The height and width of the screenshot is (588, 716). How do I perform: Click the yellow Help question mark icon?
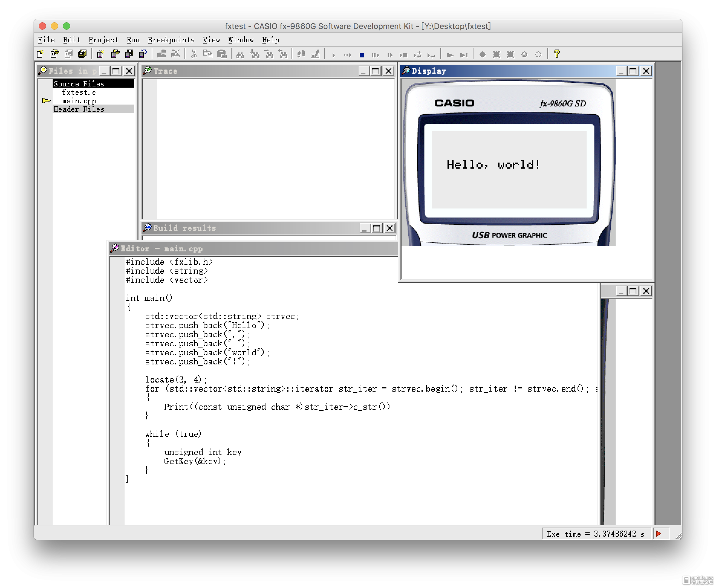[x=557, y=54]
